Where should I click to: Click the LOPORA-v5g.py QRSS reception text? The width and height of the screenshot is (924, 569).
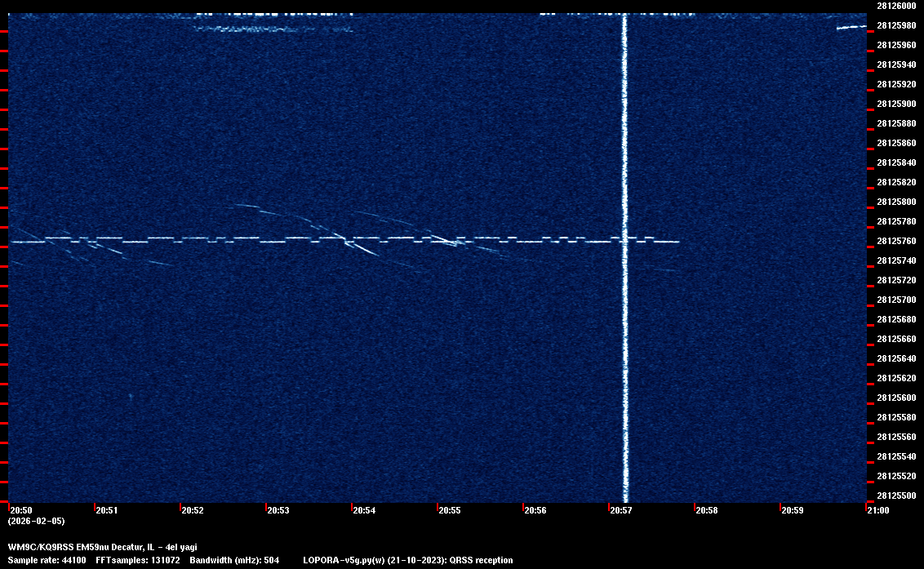pyautogui.click(x=407, y=560)
